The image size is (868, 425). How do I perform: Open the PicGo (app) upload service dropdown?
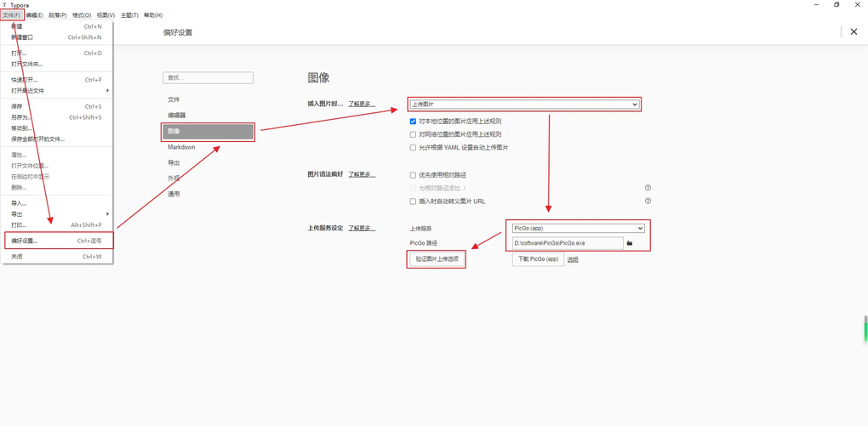click(x=578, y=229)
